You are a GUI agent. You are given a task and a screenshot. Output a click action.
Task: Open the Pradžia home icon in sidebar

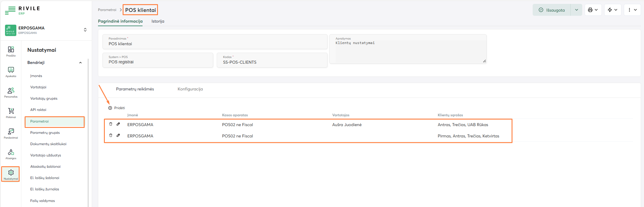point(11,51)
